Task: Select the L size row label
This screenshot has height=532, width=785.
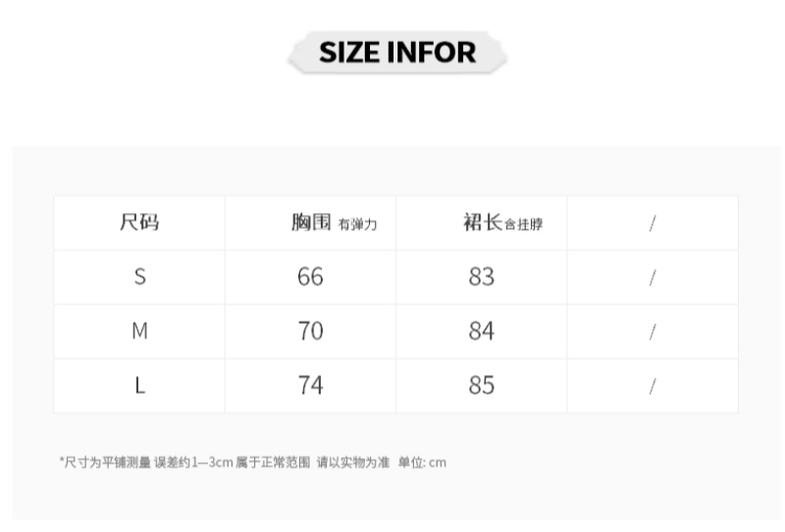Action: tap(139, 386)
